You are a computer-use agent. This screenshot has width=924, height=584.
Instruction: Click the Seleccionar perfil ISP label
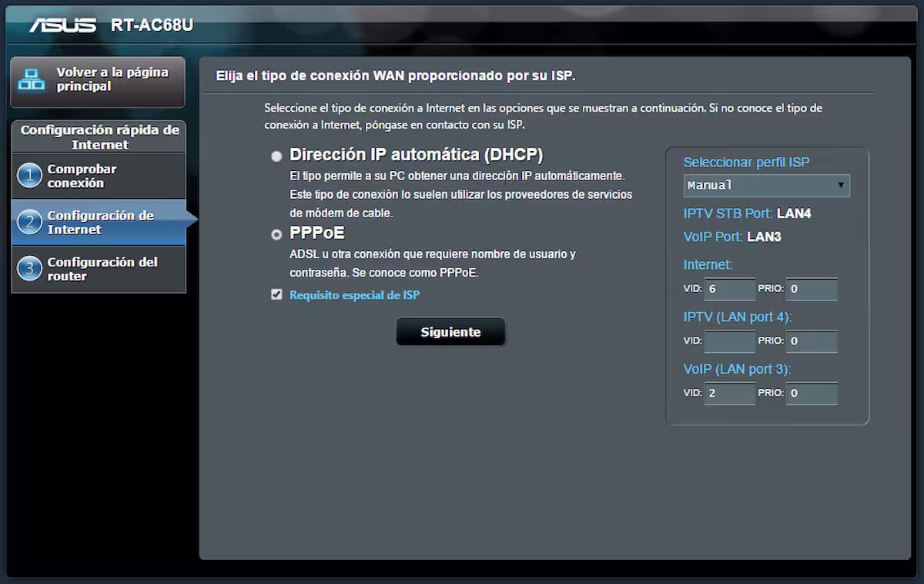click(747, 163)
